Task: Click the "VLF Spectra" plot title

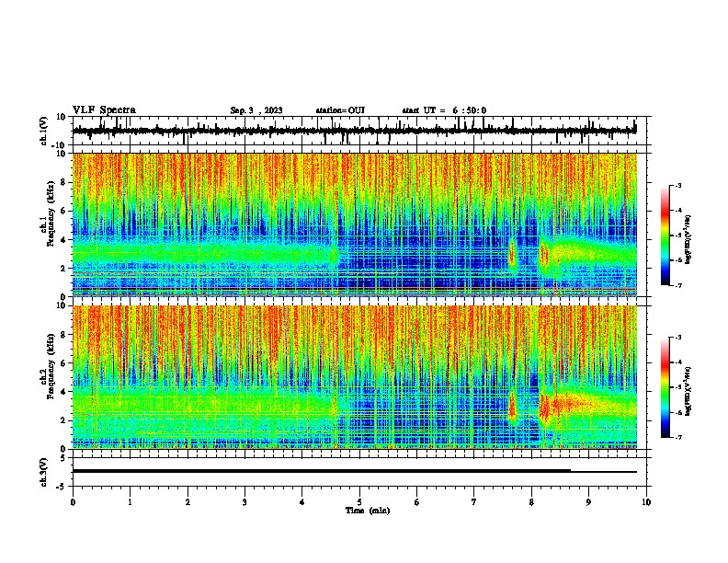Action: tap(104, 110)
